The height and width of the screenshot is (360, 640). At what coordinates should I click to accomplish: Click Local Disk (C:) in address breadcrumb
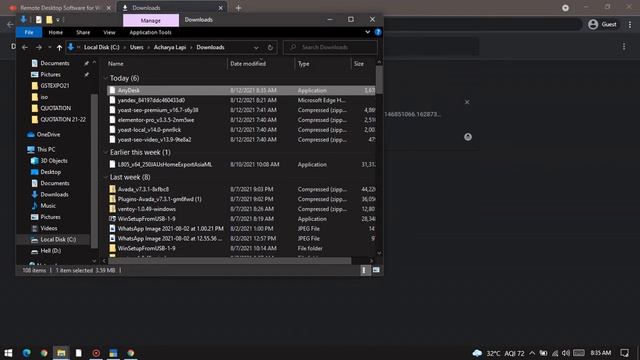(102, 47)
